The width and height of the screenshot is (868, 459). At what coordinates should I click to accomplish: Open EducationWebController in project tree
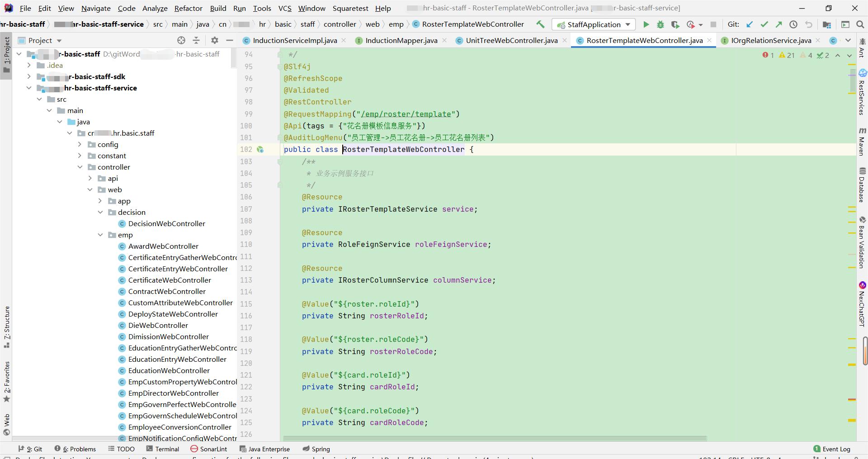tap(169, 370)
